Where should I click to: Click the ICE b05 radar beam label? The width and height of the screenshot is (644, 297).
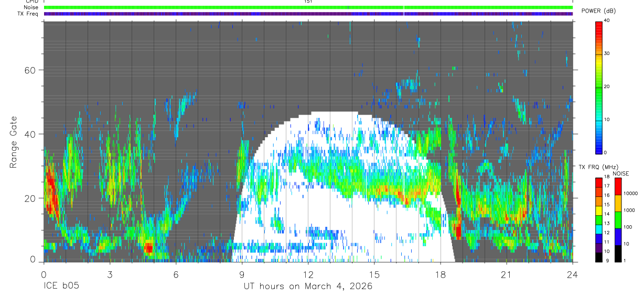(60, 287)
